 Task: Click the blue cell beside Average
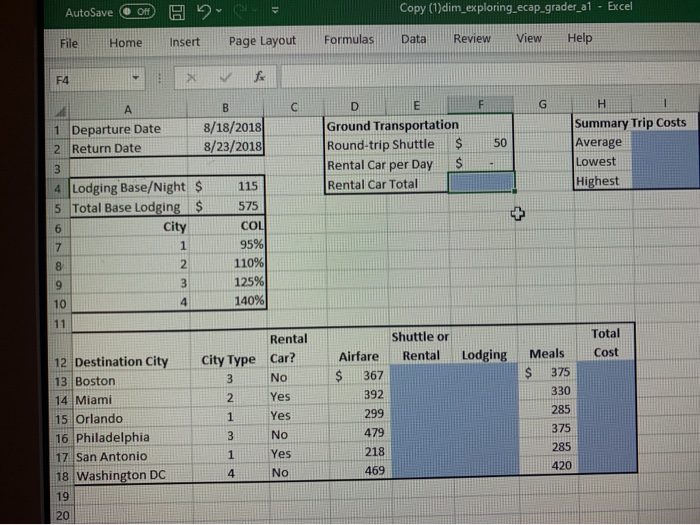pyautogui.click(x=665, y=142)
